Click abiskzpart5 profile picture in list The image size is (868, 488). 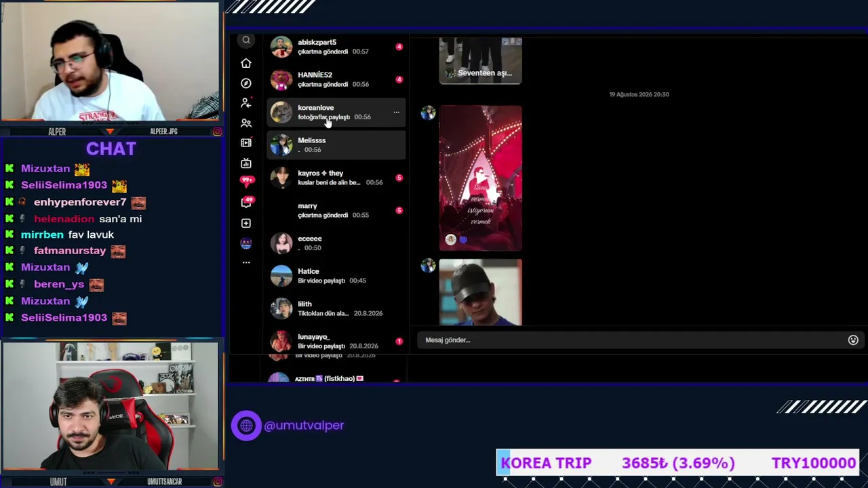(x=281, y=47)
